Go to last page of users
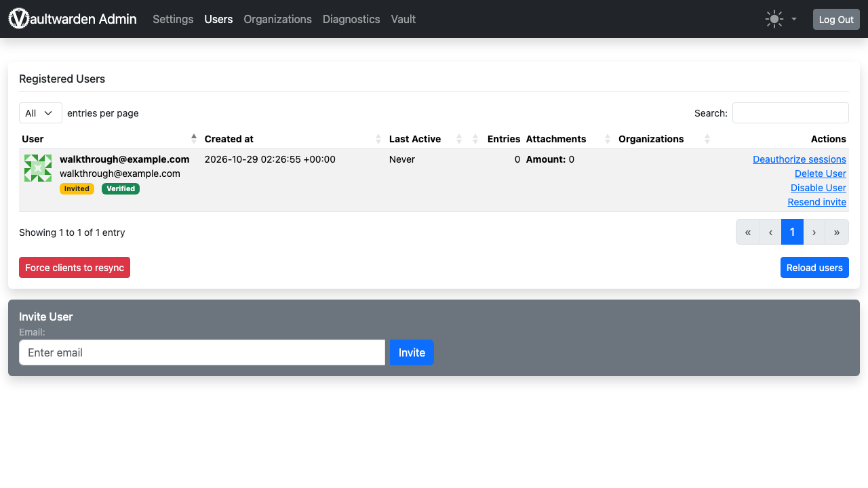Viewport: 868px width, 488px height. tap(837, 232)
